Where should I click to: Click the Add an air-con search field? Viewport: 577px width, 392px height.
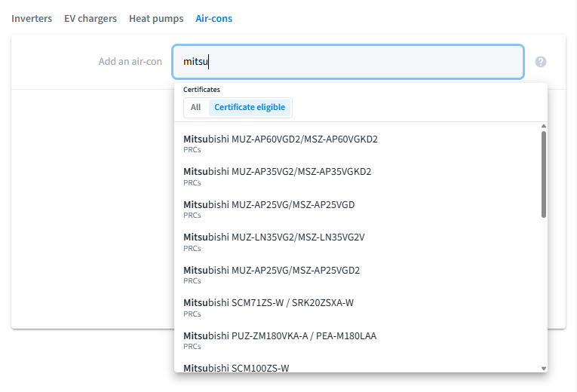click(x=347, y=62)
